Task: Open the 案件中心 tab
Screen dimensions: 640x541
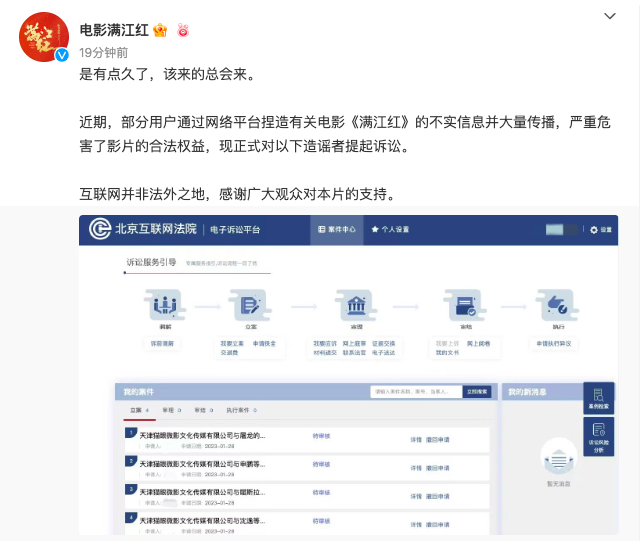Action: [x=336, y=229]
